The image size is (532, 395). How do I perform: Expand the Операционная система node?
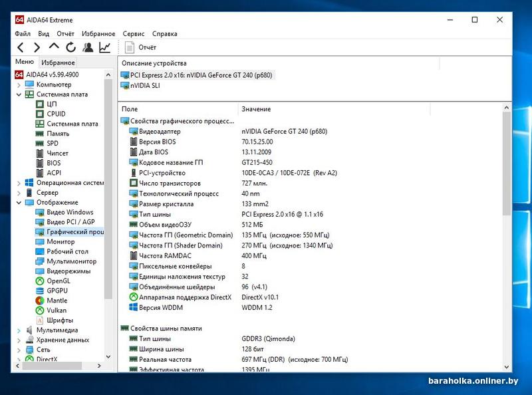[19, 184]
